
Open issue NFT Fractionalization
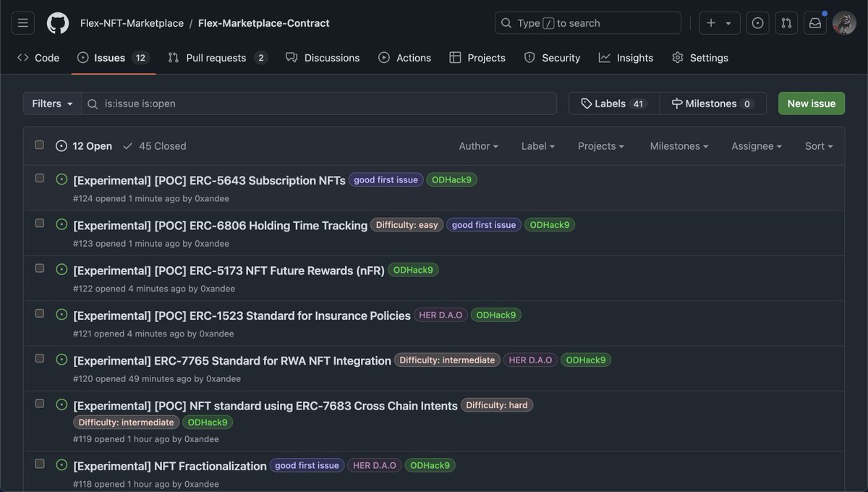point(170,466)
